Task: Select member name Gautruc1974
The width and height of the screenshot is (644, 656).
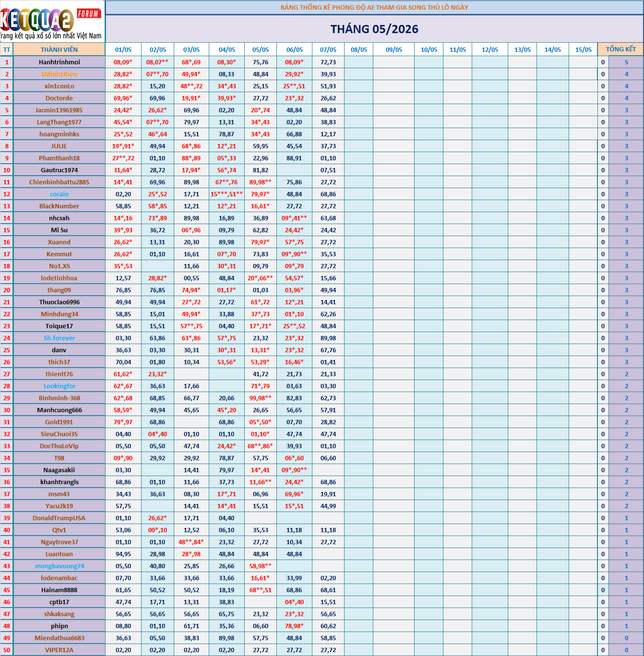Action: pos(60,170)
